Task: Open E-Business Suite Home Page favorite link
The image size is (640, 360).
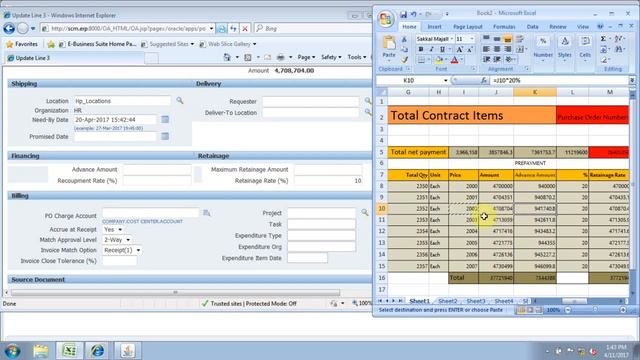Action: point(98,44)
